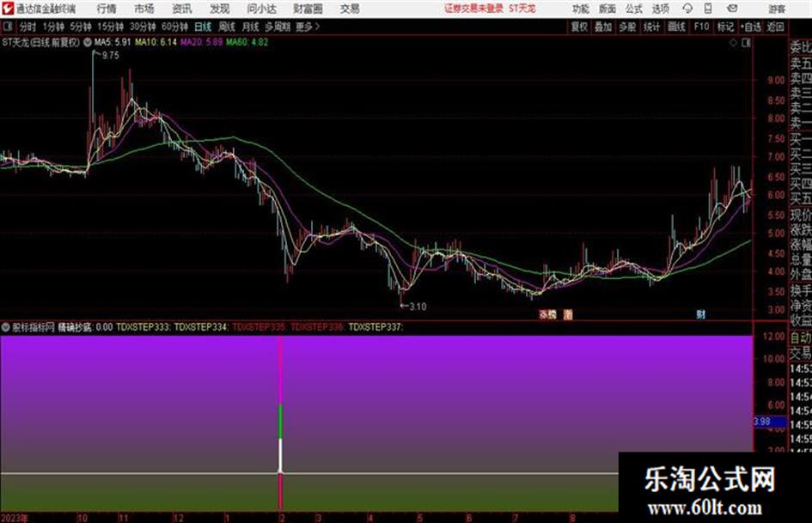Open the 版面 menu
This screenshot has height=523, width=812.
[607, 9]
